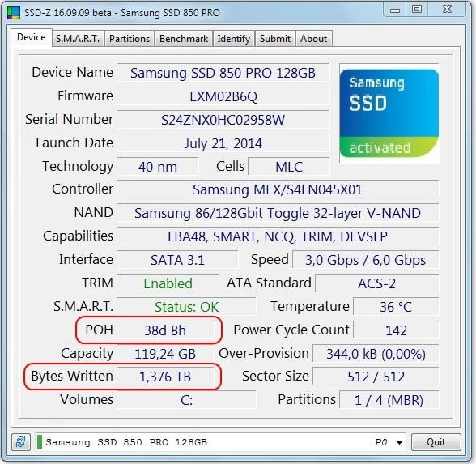
Task: Click the TRIM Enabled value
Action: tap(168, 283)
